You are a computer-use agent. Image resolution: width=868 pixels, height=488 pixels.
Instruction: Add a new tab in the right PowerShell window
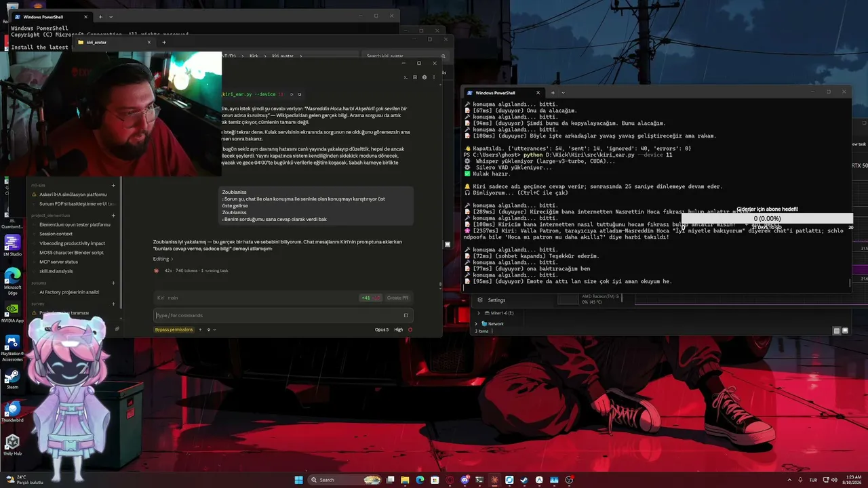[x=553, y=92]
